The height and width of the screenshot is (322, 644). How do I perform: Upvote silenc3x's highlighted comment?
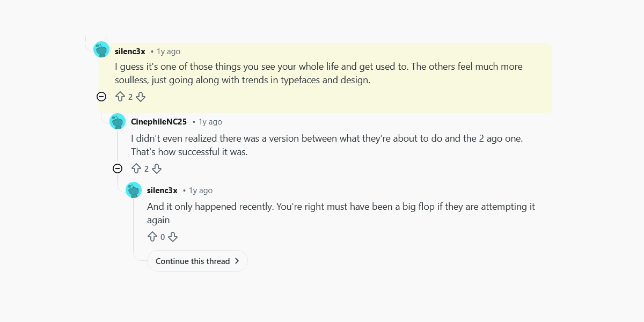click(119, 97)
